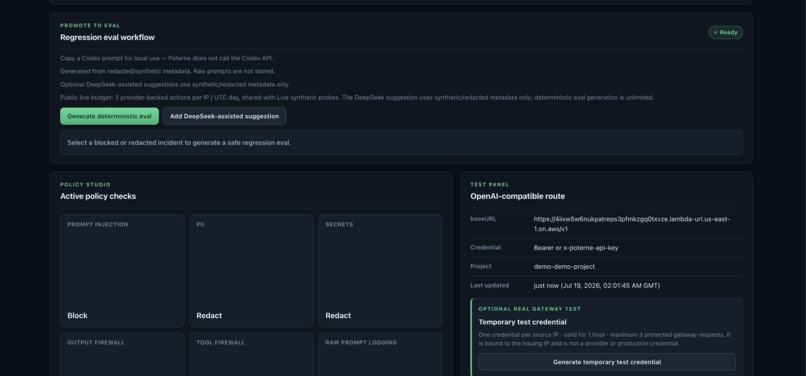Click the 'TEST PANEL' section label
This screenshot has height=376, width=806.
tap(489, 184)
